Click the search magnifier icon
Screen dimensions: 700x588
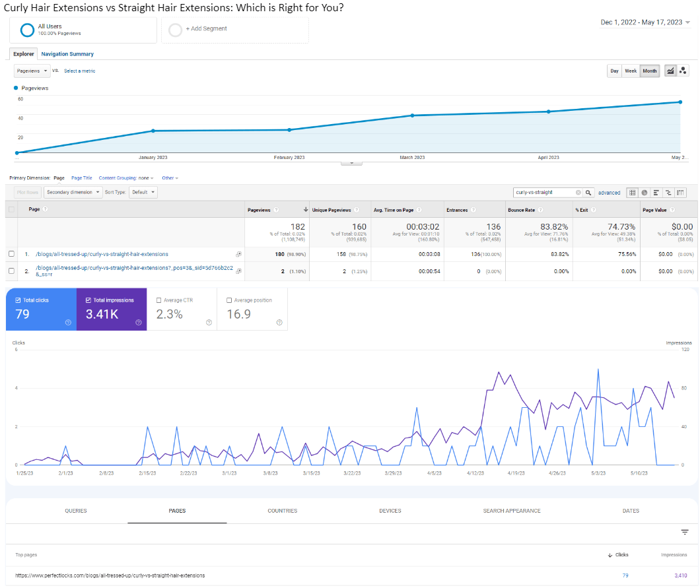point(588,193)
